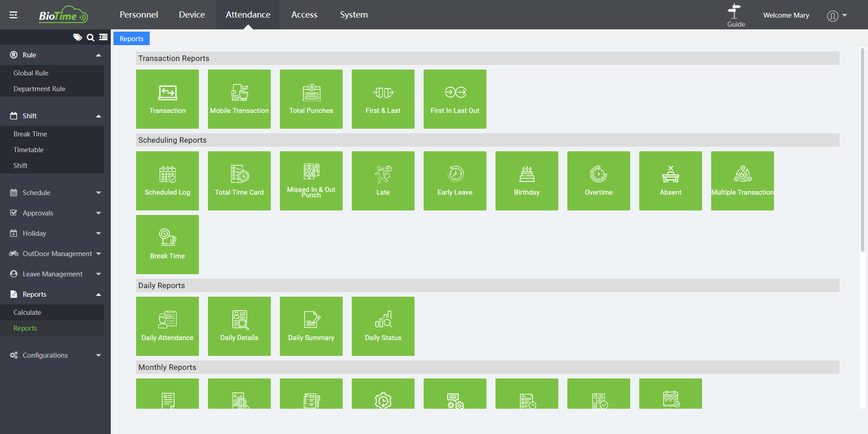868x434 pixels.
Task: Open the Guide signpost icon
Action: [735, 12]
